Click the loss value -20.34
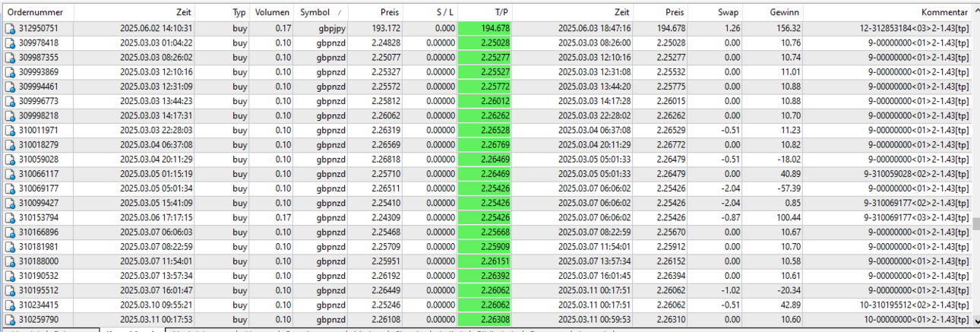This screenshot has height=332, width=980. coord(786,290)
